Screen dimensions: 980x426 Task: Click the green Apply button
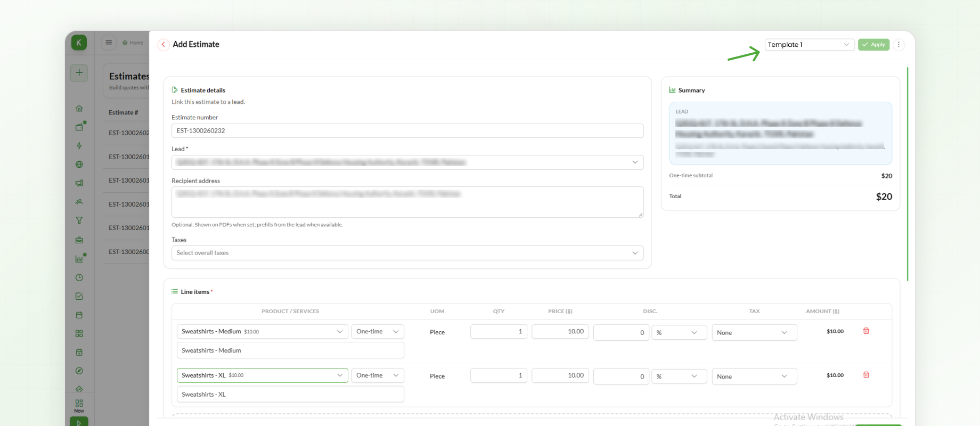coord(873,45)
